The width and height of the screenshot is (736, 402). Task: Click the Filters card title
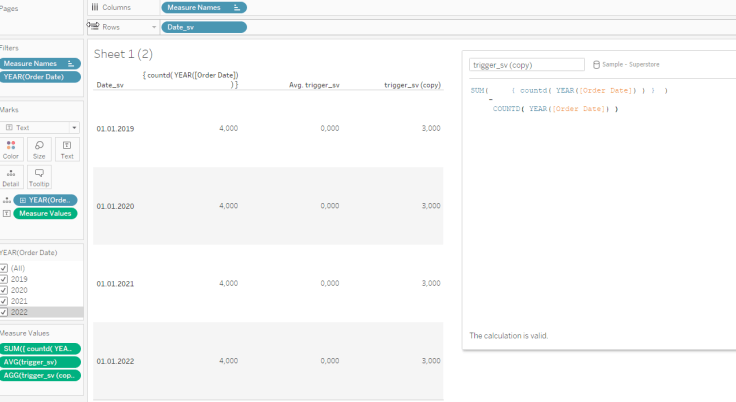pos(9,48)
